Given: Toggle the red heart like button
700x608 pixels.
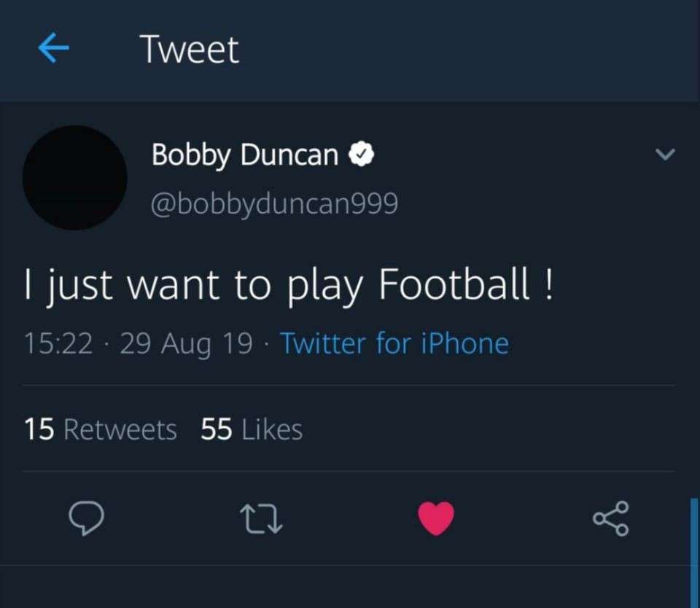Looking at the screenshot, I should pyautogui.click(x=436, y=518).
